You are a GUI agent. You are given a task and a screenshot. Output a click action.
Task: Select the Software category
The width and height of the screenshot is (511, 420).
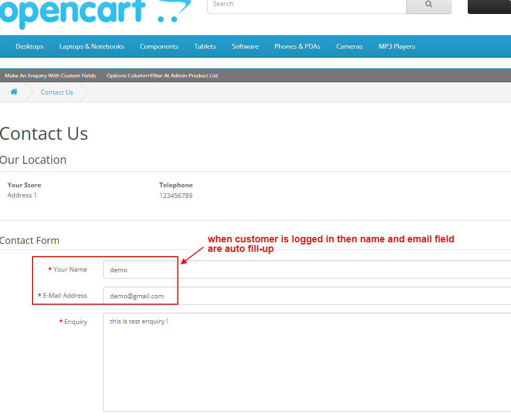[x=245, y=46]
